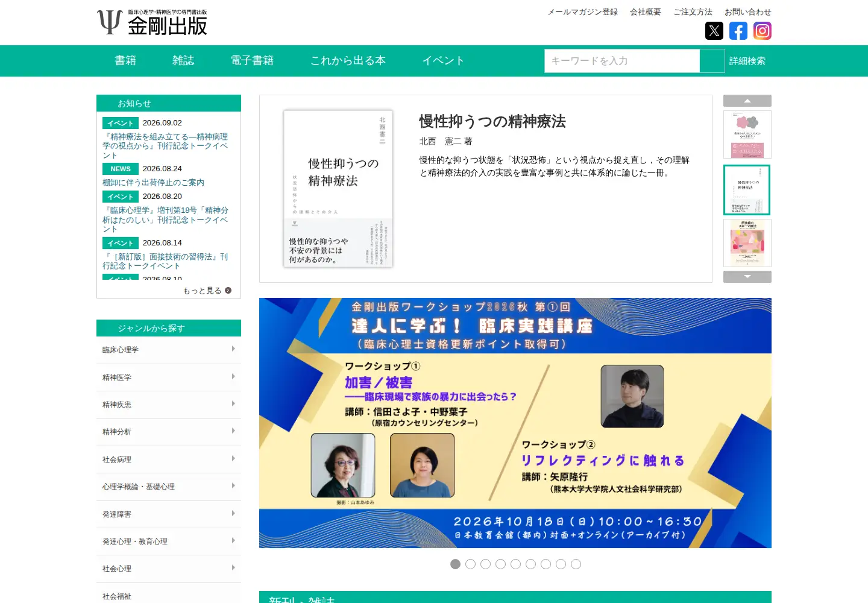This screenshot has width=868, height=603.
Task: Expand the 精神疾患 genre
Action: pyautogui.click(x=169, y=405)
